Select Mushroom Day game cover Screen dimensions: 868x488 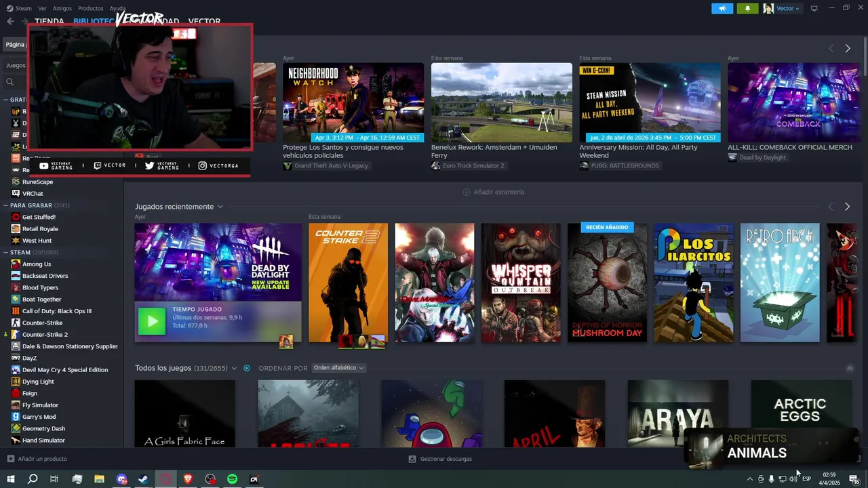tap(608, 283)
